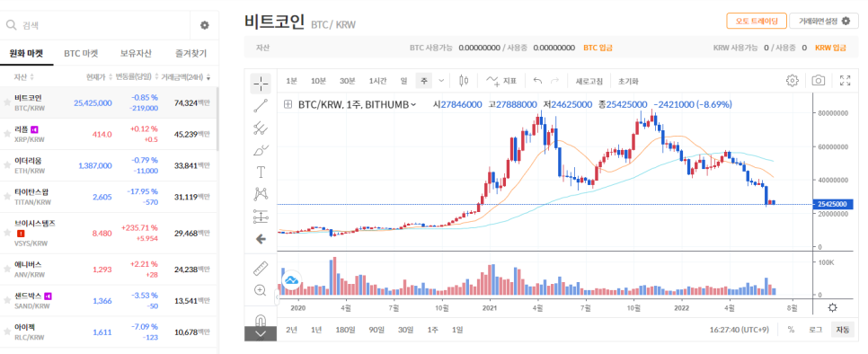This screenshot has height=354, width=868.
Task: Sort asset list by 현재가 column
Action: tap(99, 77)
